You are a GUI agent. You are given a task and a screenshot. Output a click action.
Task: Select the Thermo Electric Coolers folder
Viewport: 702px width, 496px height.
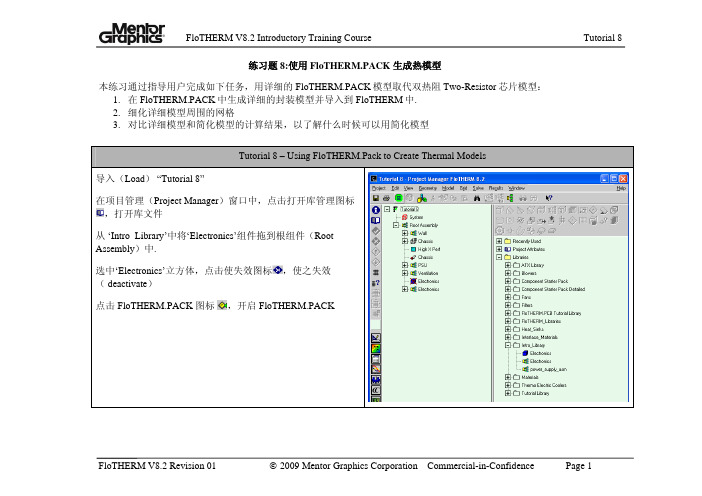pos(544,385)
